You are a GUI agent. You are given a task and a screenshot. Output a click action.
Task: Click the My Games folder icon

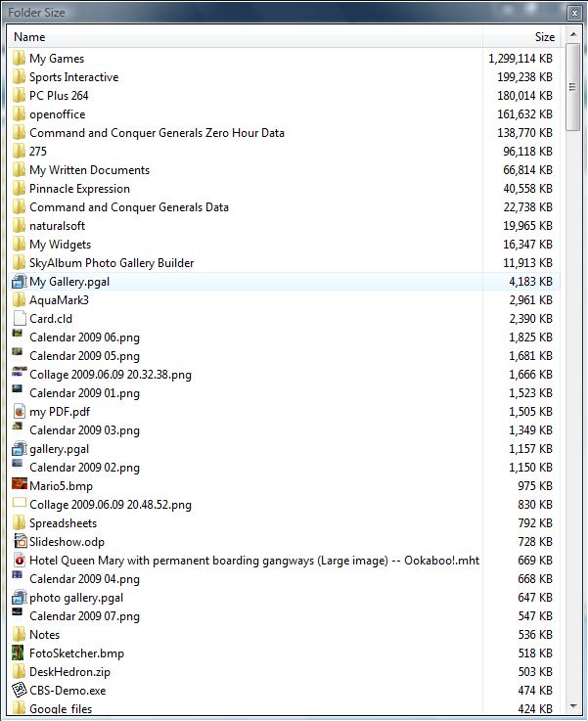click(x=19, y=59)
